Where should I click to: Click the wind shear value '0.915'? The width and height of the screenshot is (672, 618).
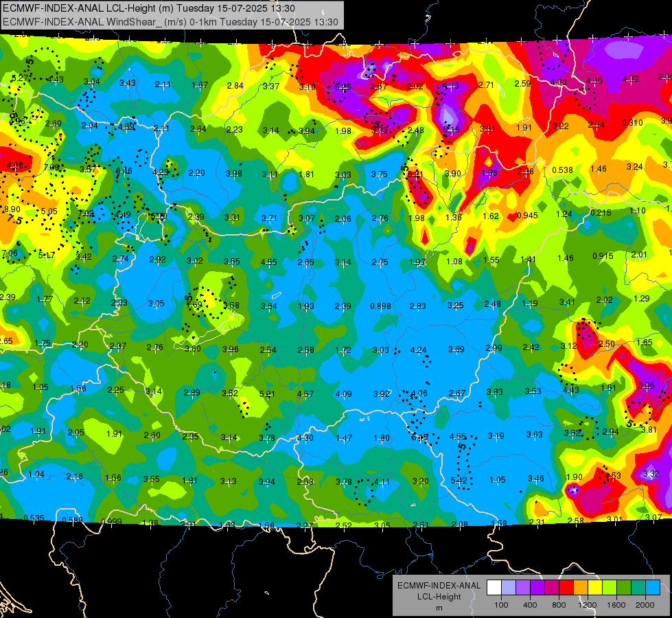tap(603, 255)
